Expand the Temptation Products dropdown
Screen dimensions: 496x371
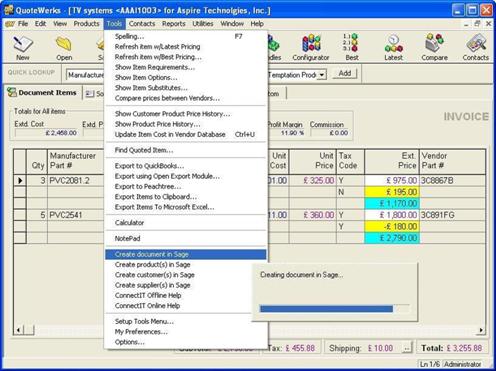[x=321, y=75]
